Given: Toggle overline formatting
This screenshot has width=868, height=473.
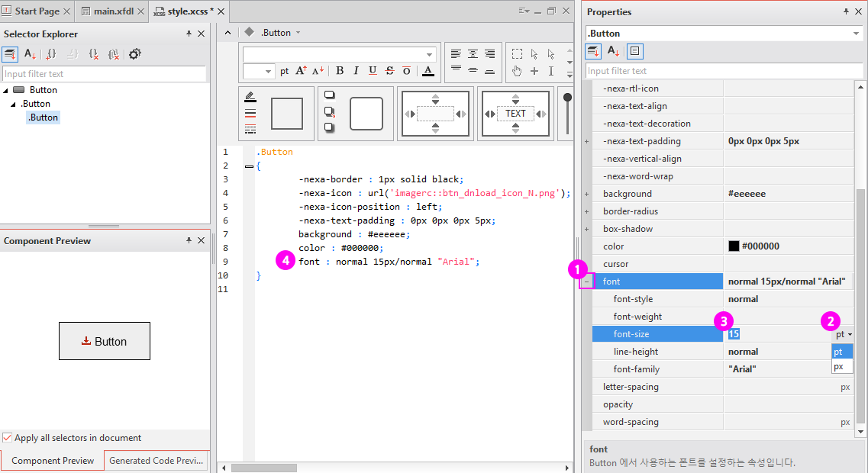Looking at the screenshot, I should pyautogui.click(x=406, y=71).
